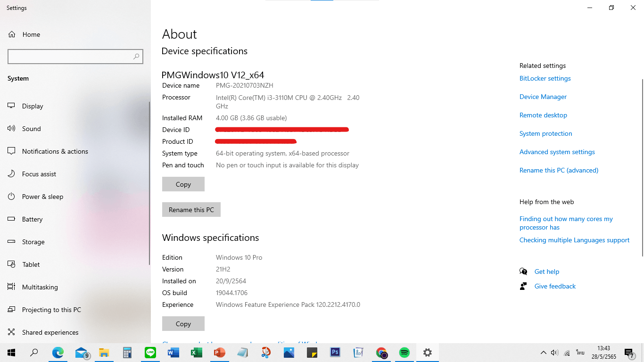The image size is (644, 362).
Task: Select Tablet in the System sidebar
Action: 75,264
